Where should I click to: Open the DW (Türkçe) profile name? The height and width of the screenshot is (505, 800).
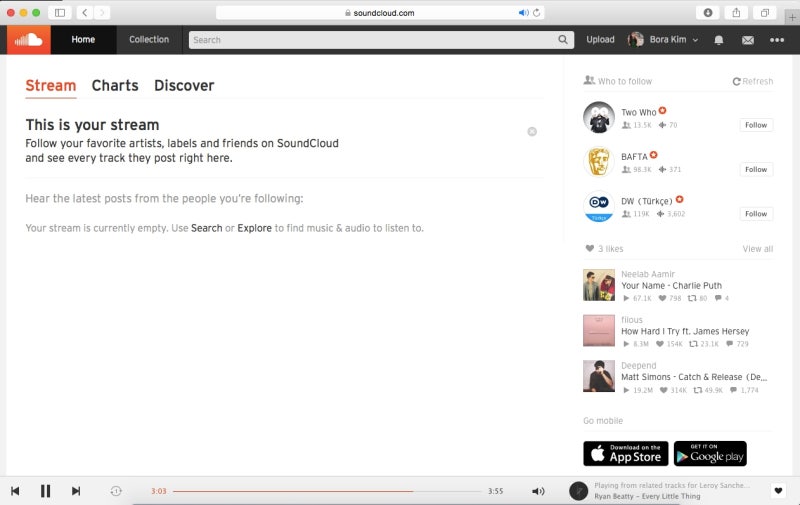point(647,201)
